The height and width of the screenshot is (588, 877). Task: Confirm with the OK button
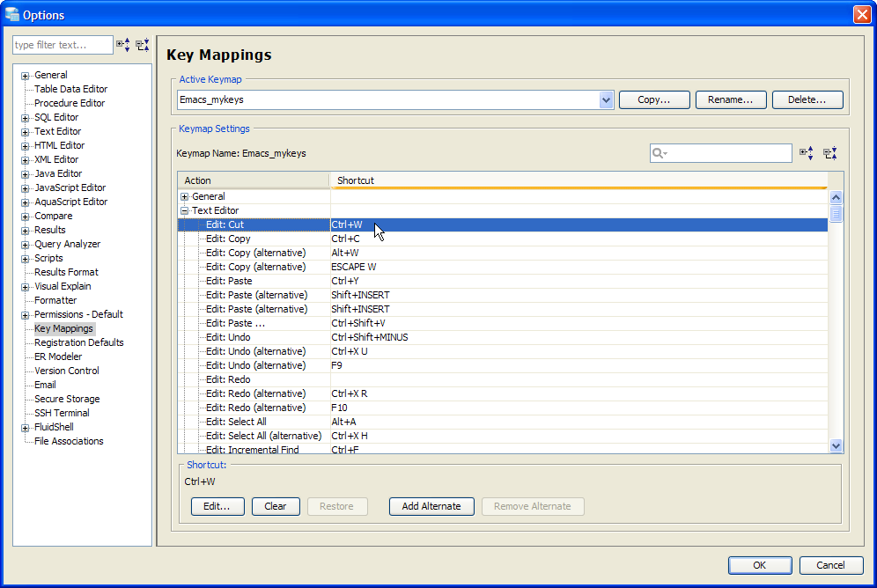760,565
